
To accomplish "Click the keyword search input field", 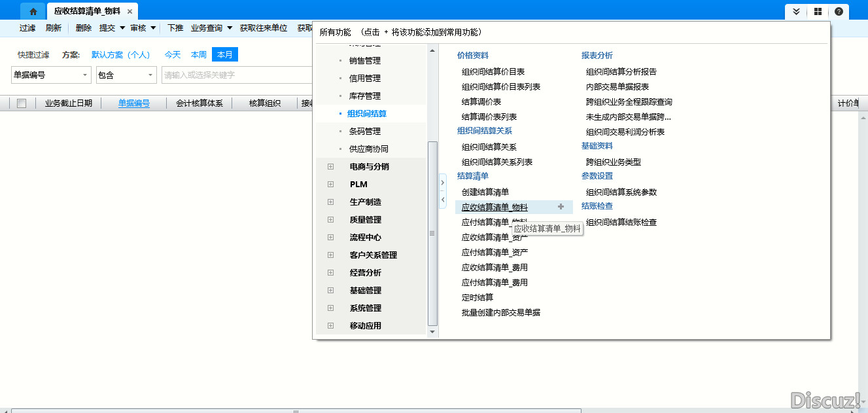I will pos(235,75).
